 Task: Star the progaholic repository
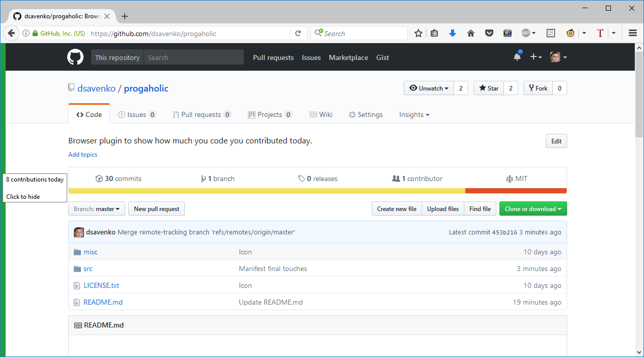click(489, 88)
